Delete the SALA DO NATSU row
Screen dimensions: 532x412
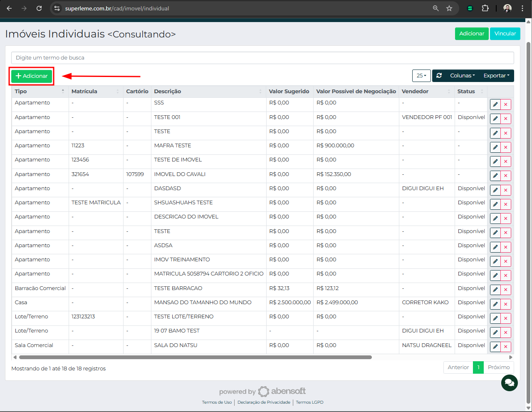coord(506,347)
